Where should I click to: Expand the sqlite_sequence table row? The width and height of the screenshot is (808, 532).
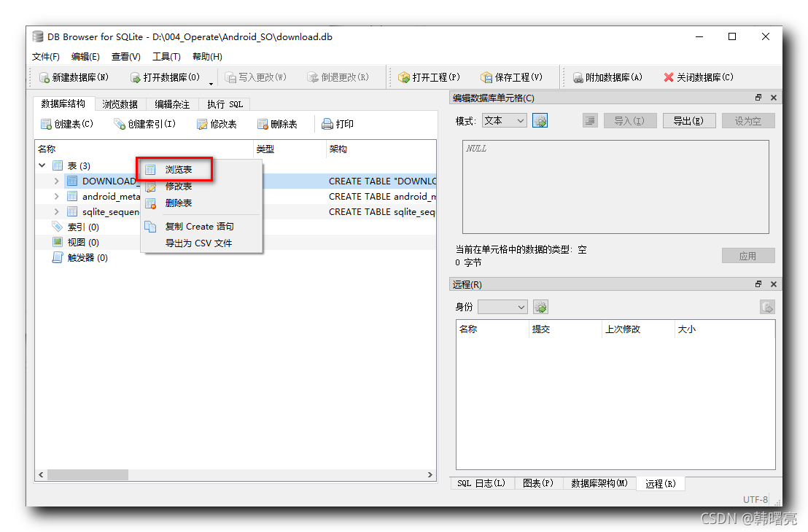(57, 211)
